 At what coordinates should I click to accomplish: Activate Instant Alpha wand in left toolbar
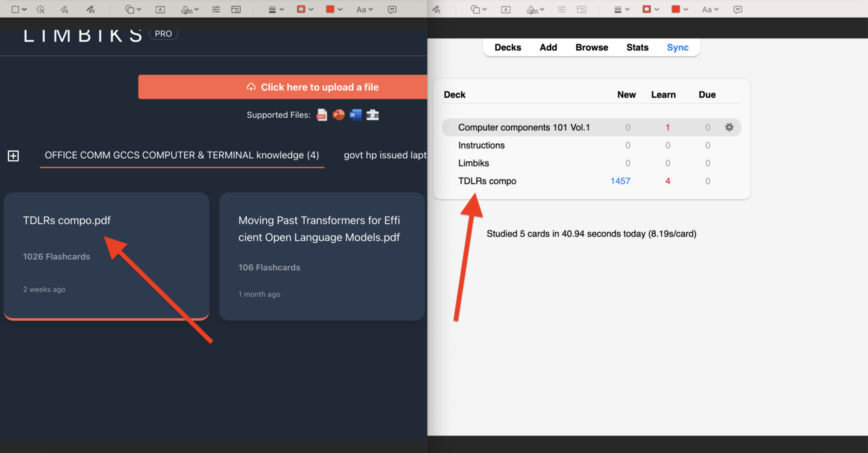click(40, 10)
